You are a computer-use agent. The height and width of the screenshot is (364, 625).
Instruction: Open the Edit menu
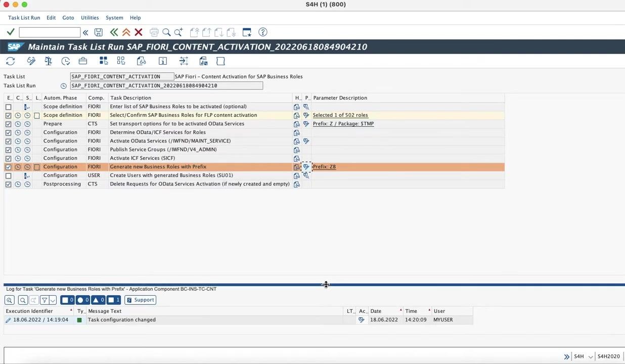tap(51, 18)
